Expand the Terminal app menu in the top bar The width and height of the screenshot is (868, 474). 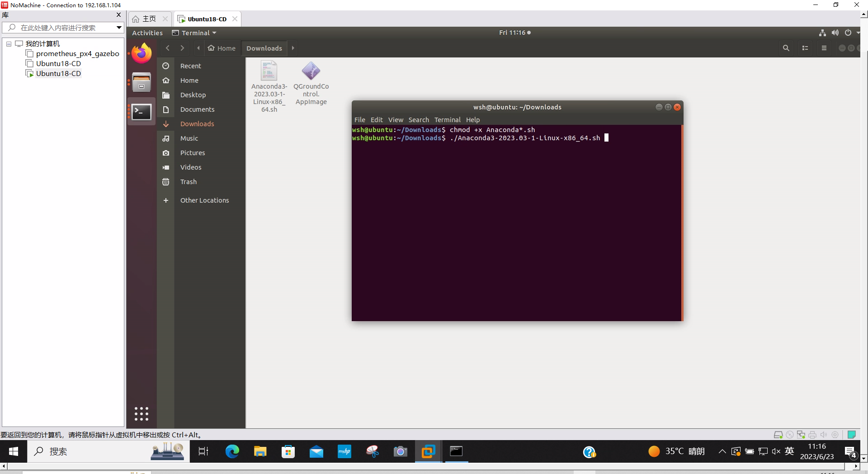pos(194,33)
